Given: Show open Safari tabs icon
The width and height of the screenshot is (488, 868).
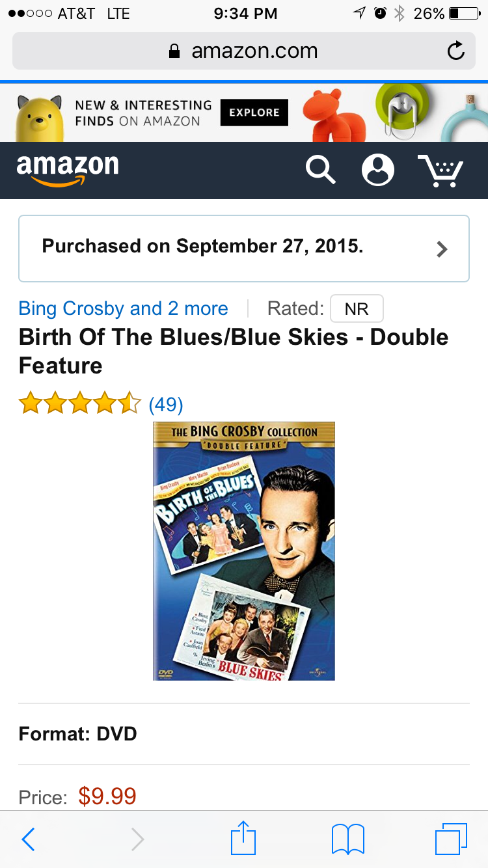Looking at the screenshot, I should point(451,839).
